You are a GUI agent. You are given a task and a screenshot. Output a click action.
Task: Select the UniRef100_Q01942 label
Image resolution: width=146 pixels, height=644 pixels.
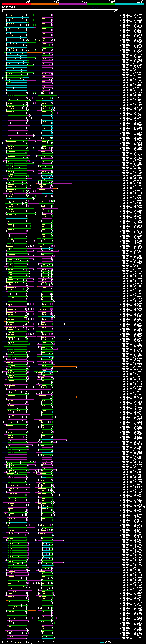coord(131,35)
